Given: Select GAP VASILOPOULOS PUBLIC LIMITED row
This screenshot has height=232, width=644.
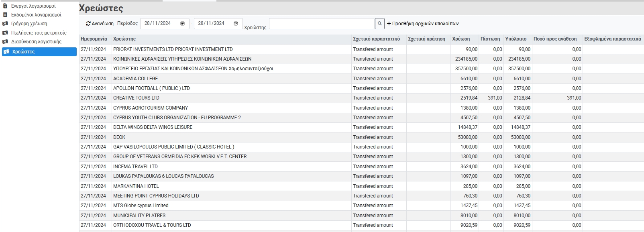Looking at the screenshot, I should (361, 147).
